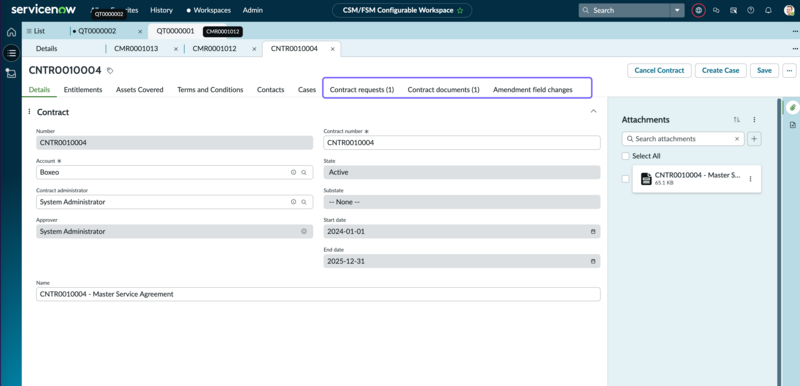The image size is (800, 386).
Task: Open the help question mark icon
Action: pyautogui.click(x=751, y=10)
